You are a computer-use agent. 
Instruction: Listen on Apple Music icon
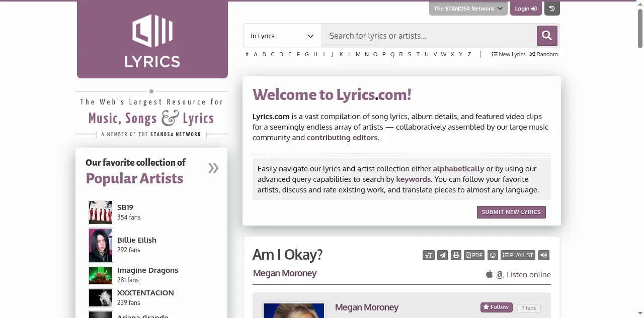(489, 274)
